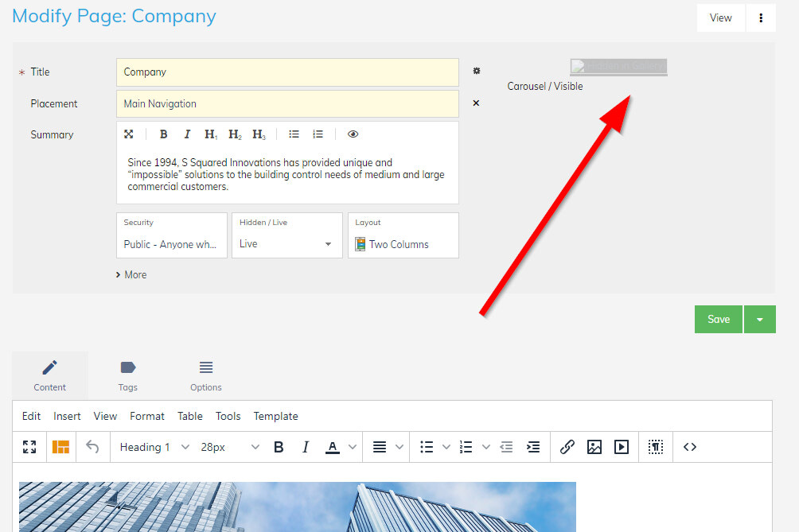Open the source code view icon

tap(690, 447)
